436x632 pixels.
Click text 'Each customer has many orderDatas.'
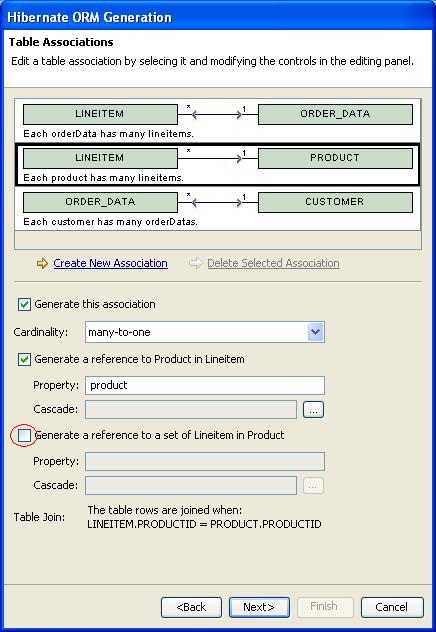pos(110,222)
